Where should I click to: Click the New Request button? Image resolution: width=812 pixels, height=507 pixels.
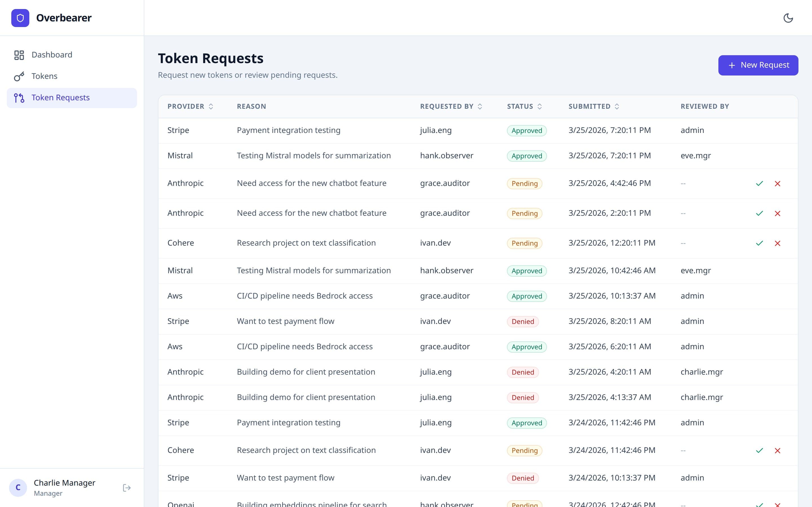click(758, 65)
